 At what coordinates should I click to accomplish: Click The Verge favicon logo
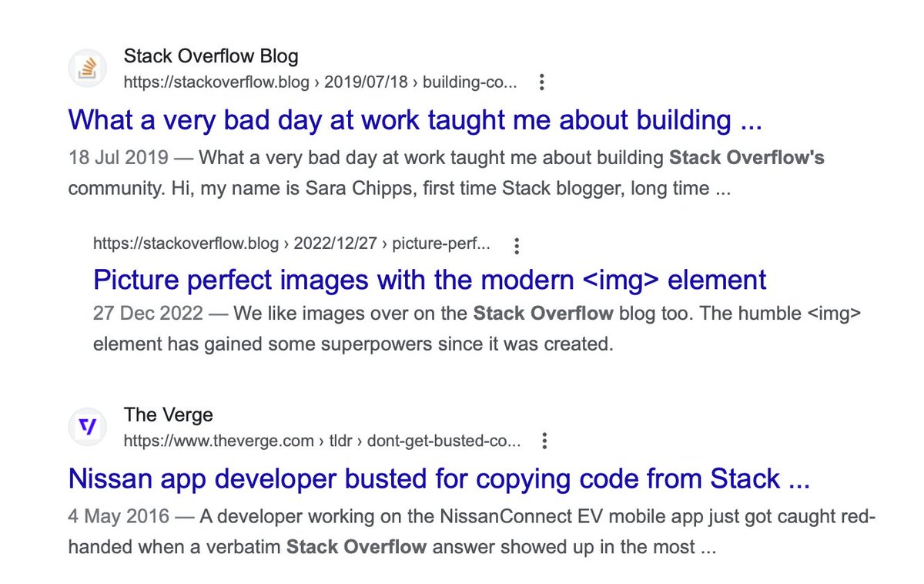(87, 427)
